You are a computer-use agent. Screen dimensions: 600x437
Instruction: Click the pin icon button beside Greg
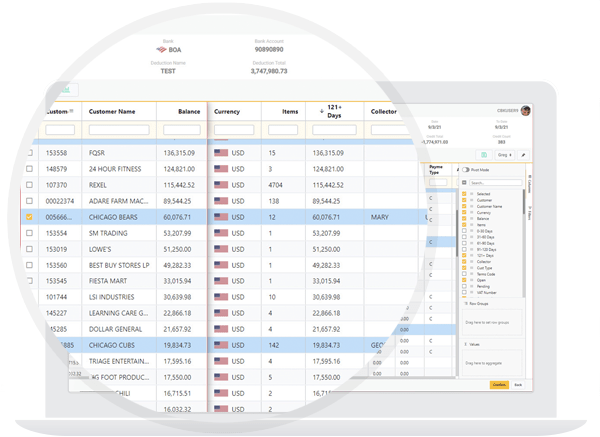pos(523,155)
